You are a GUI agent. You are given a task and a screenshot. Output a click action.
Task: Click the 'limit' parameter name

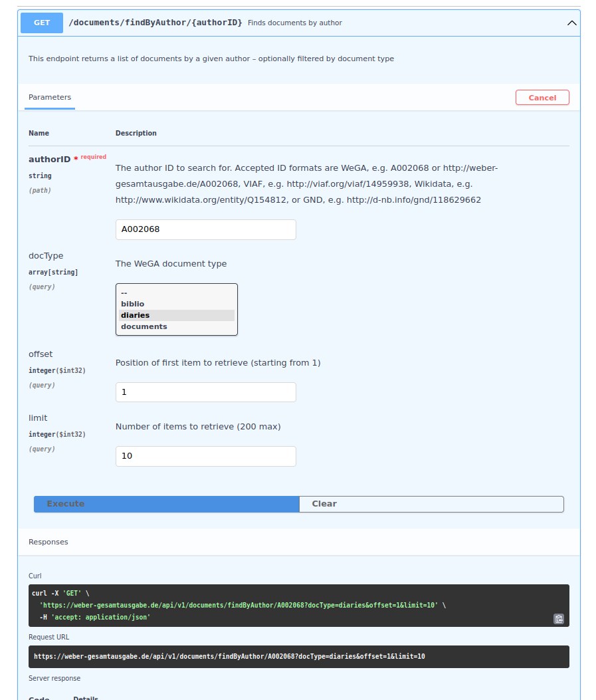pyautogui.click(x=38, y=418)
